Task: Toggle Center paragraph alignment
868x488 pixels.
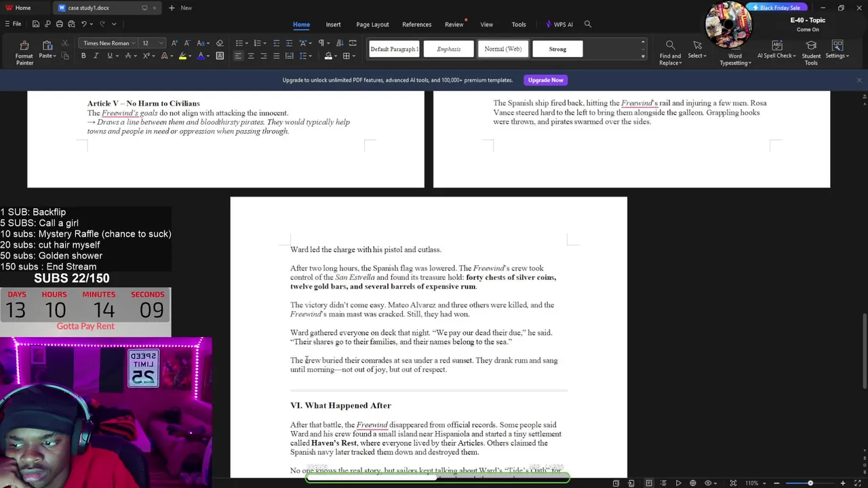Action: click(x=251, y=56)
